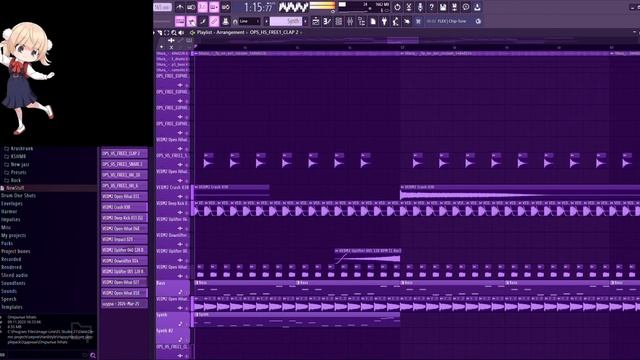Mute the VEDM2 Crash 038 playlist track

pyautogui.click(x=187, y=197)
